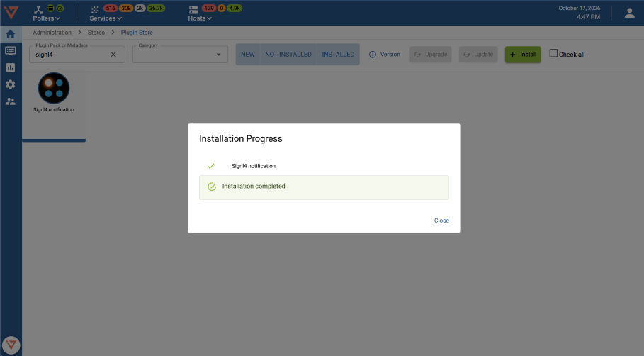The height and width of the screenshot is (356, 644).
Task: Tick the Check all checkbox
Action: (x=553, y=53)
